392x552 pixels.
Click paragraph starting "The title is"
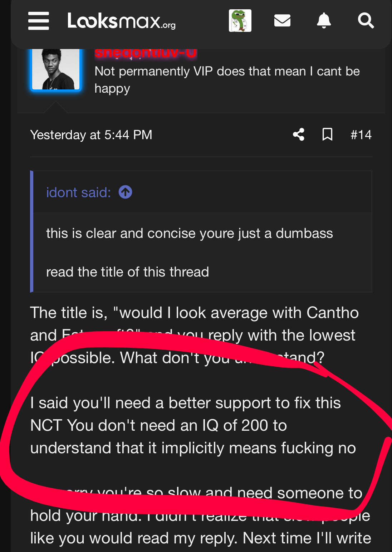point(194,335)
